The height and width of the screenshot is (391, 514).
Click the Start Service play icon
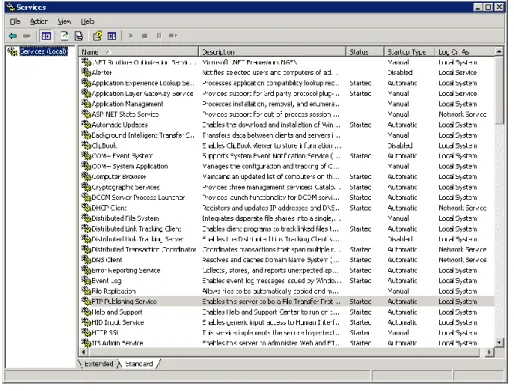(131, 36)
